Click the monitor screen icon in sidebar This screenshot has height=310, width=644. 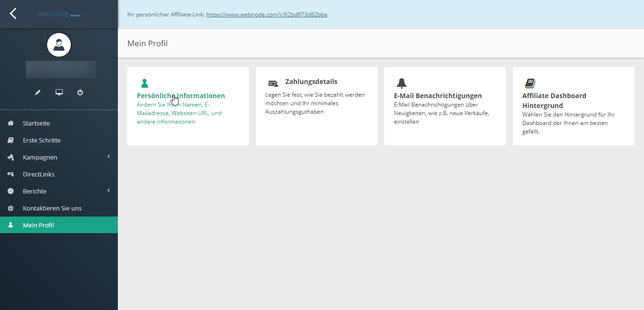pyautogui.click(x=59, y=92)
